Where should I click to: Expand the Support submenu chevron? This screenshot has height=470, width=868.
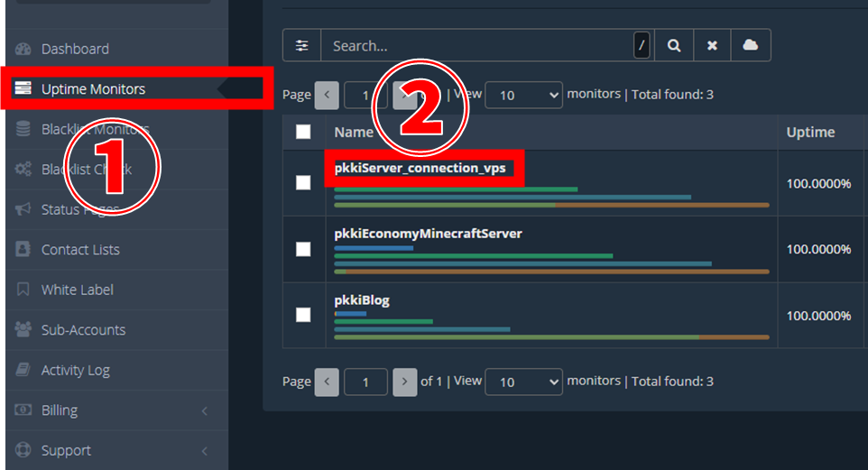(205, 451)
